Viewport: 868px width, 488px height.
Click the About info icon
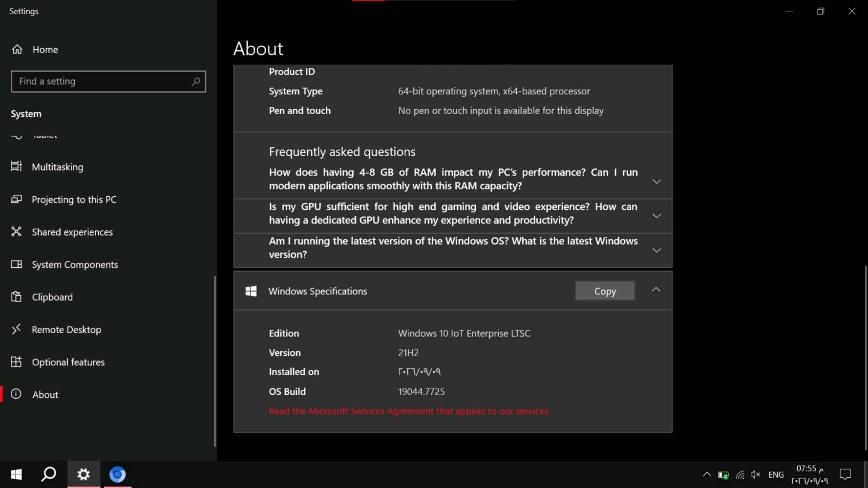(x=16, y=394)
